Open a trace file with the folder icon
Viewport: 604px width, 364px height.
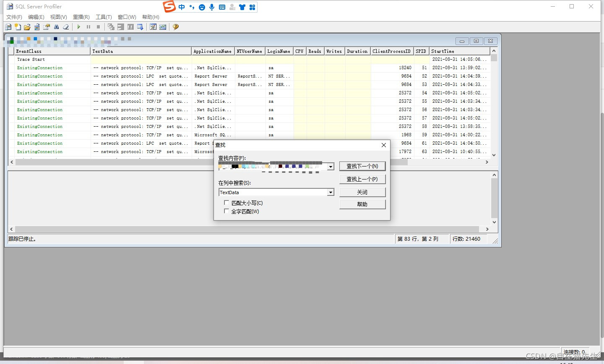coord(27,27)
